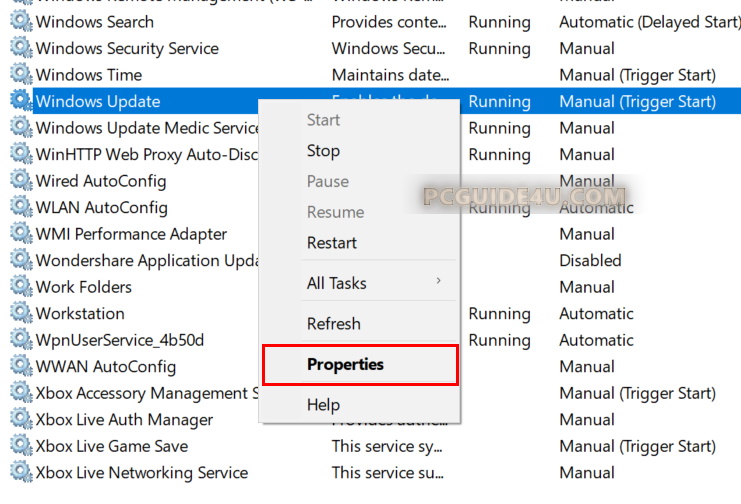
Task: Select the WWAN AutoConfig service
Action: 105,367
